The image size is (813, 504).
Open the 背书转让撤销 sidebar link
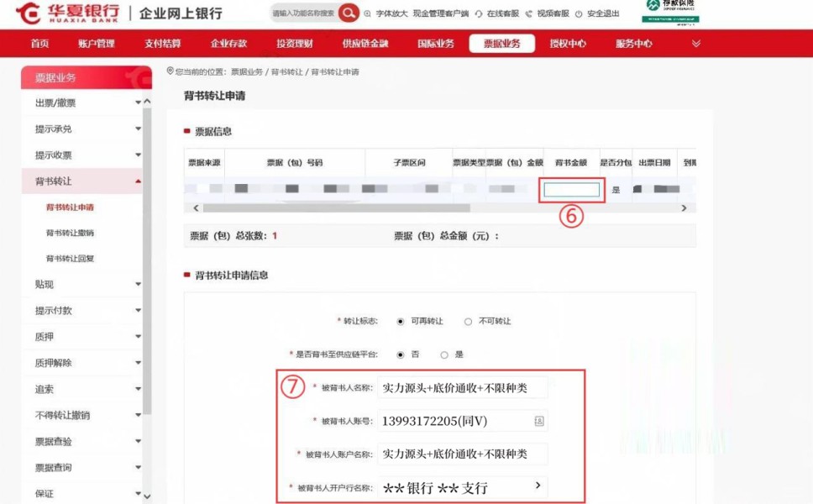click(x=70, y=233)
